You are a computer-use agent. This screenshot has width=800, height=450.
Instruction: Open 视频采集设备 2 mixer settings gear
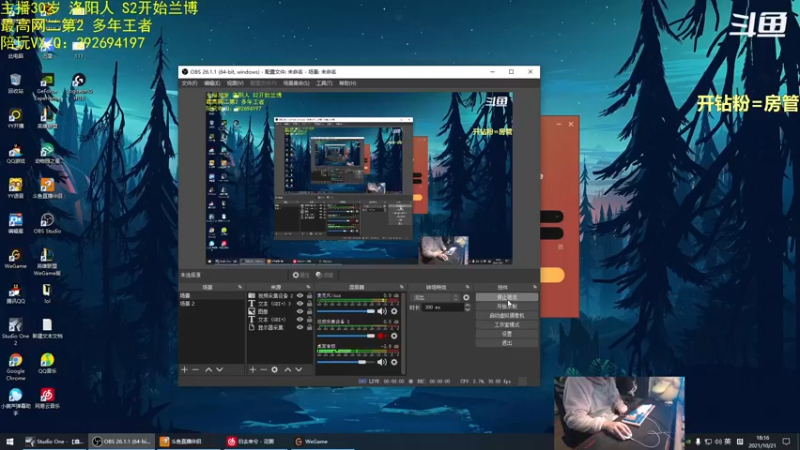click(x=394, y=336)
